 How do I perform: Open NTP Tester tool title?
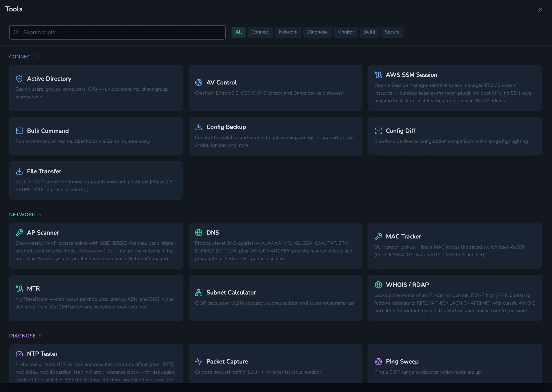pyautogui.click(x=42, y=354)
